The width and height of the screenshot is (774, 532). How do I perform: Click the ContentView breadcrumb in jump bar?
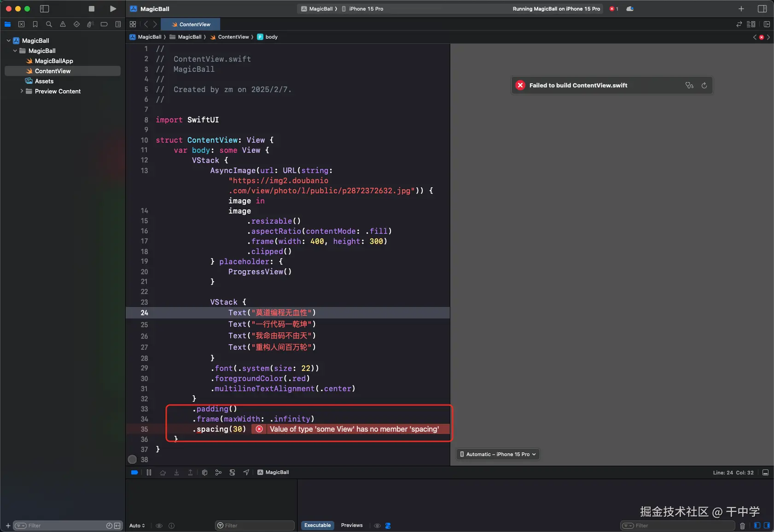230,37
